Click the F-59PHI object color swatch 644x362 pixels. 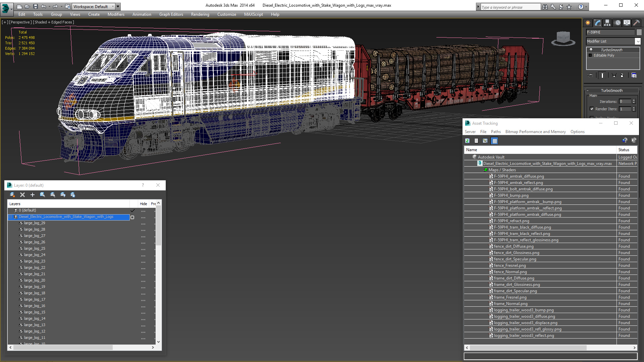tap(639, 32)
